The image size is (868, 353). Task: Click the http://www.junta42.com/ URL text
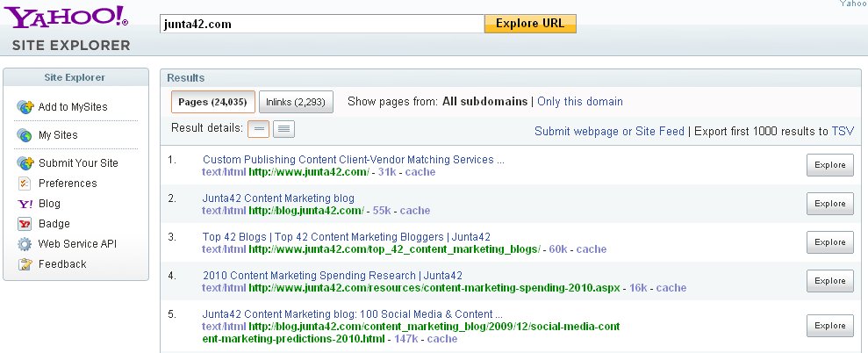point(309,172)
